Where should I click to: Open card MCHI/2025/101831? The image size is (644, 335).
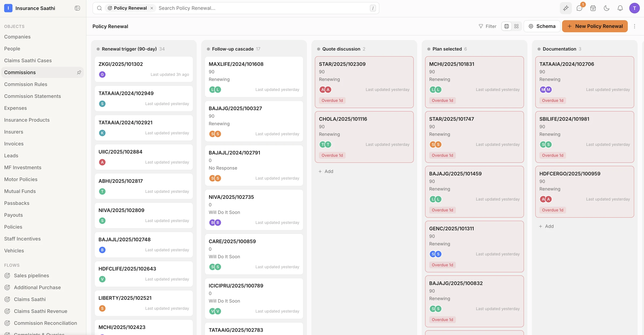[x=474, y=82]
